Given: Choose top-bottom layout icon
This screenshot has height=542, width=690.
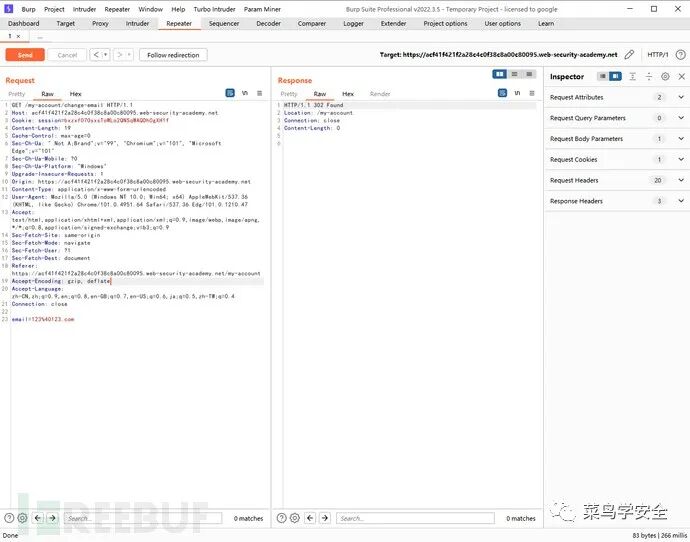Looking at the screenshot, I should pos(514,74).
